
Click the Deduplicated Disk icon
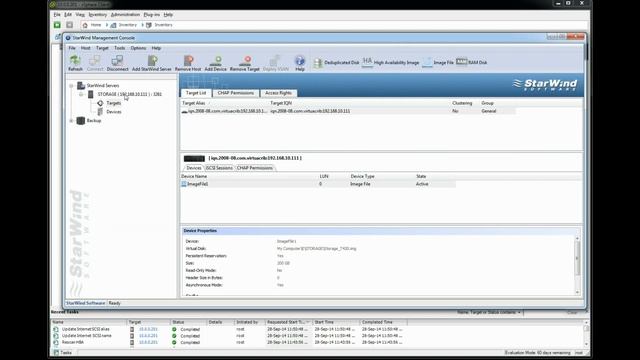click(x=318, y=62)
